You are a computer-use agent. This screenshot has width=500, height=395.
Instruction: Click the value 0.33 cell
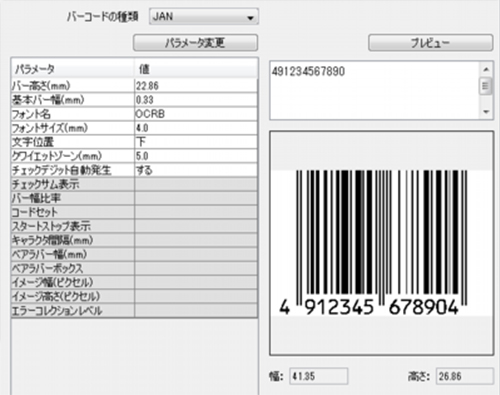196,100
